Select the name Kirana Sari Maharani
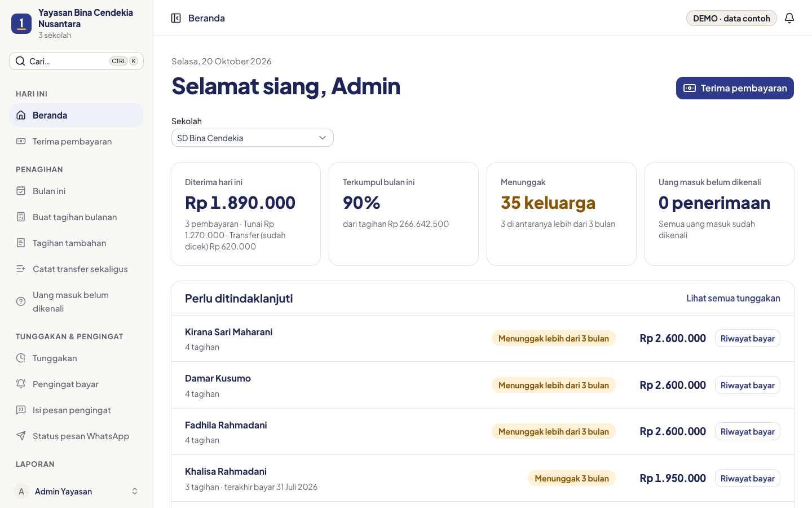 (228, 332)
